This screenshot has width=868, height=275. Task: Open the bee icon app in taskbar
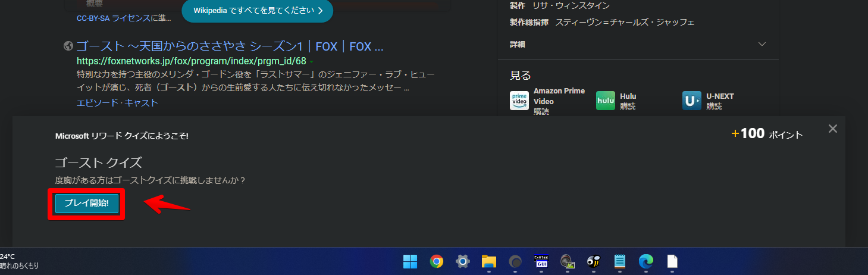(x=594, y=261)
